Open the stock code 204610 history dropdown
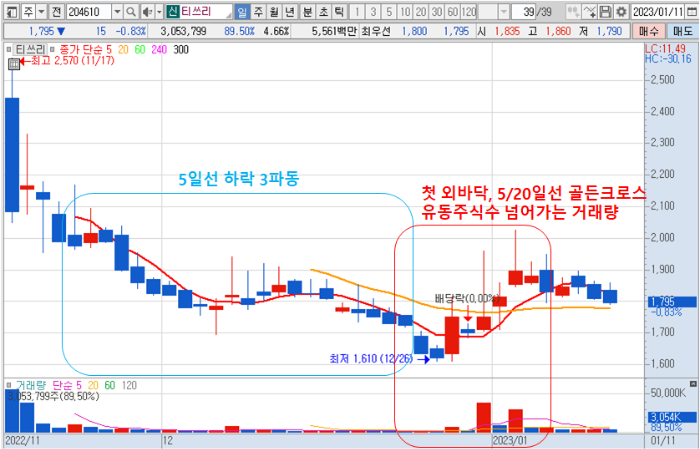Viewport: 700px width, 449px height. (x=117, y=12)
